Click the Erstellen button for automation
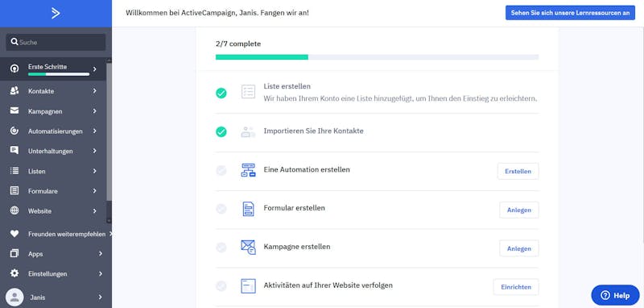Image resolution: width=644 pixels, height=308 pixels. pos(518,172)
